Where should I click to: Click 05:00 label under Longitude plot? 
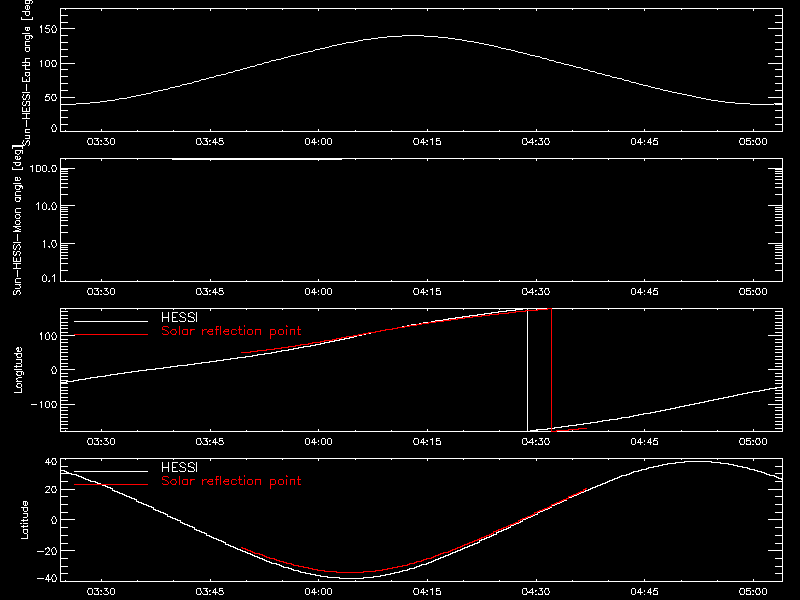[x=753, y=442]
